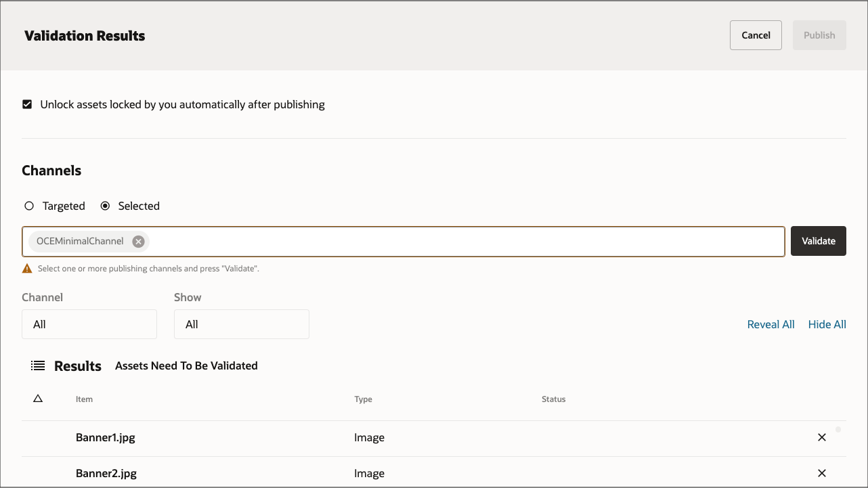The image size is (868, 488).
Task: Click the Item column header
Action: coord(84,399)
